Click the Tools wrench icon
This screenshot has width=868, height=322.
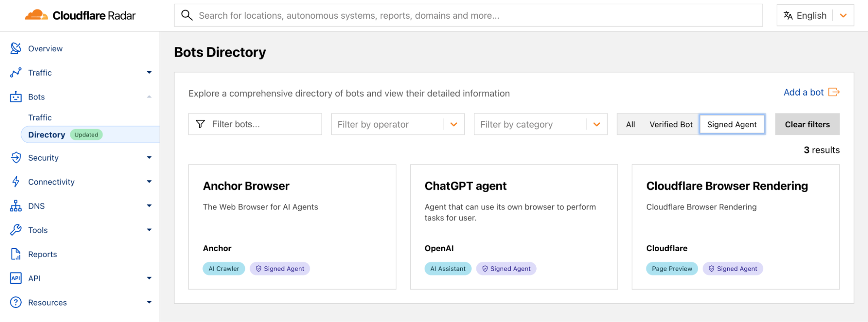pyautogui.click(x=16, y=230)
